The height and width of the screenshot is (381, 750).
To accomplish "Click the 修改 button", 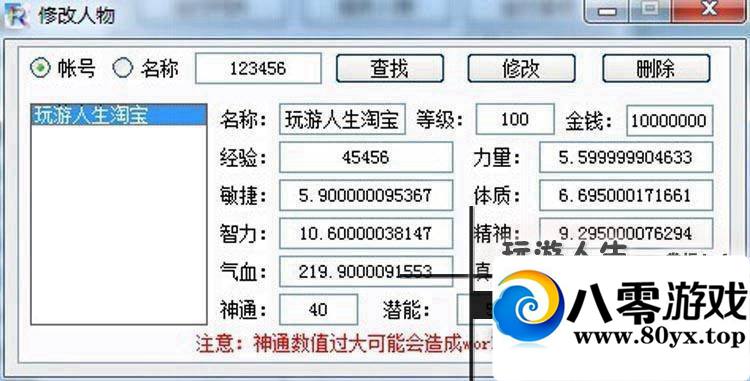I will point(521,68).
